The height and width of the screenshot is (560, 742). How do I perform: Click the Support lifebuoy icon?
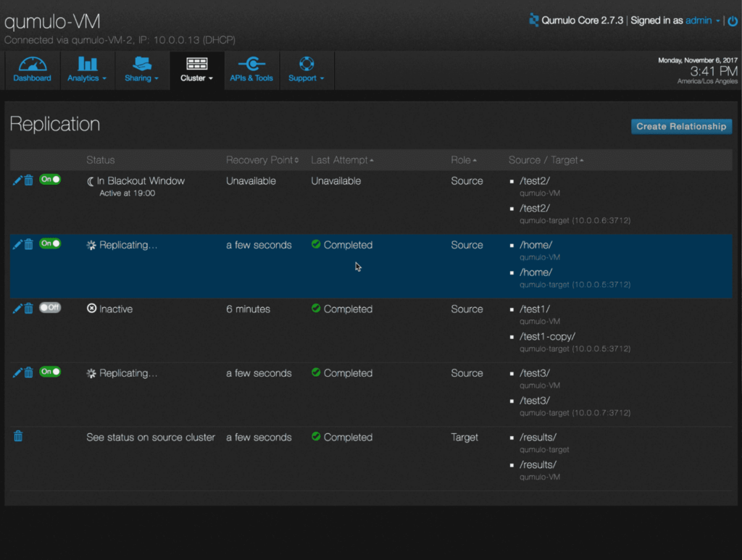pos(307,63)
